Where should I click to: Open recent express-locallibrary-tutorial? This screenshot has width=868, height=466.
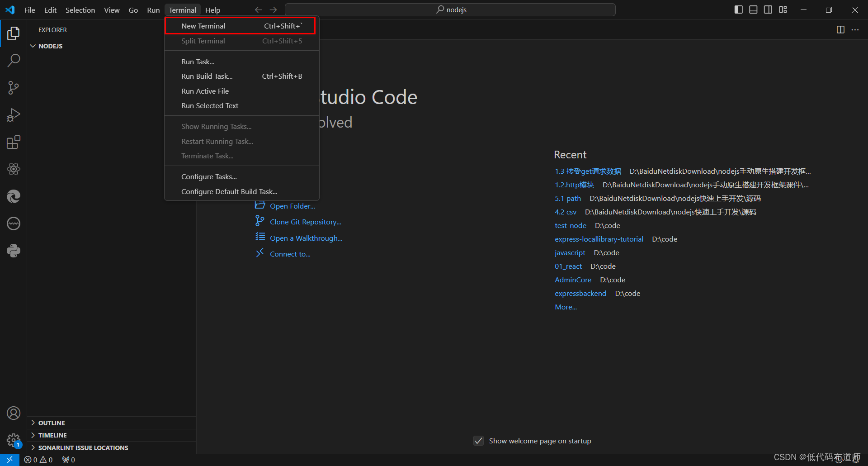point(599,239)
